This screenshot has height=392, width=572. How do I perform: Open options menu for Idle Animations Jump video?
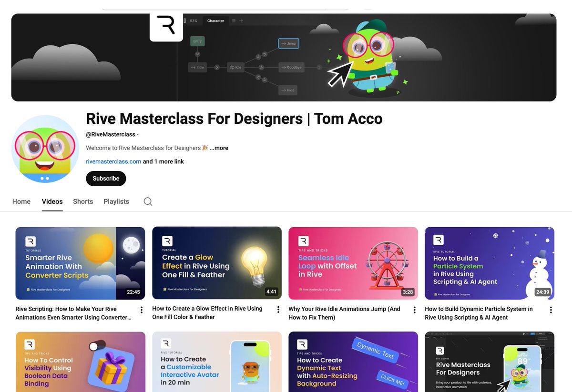click(415, 310)
